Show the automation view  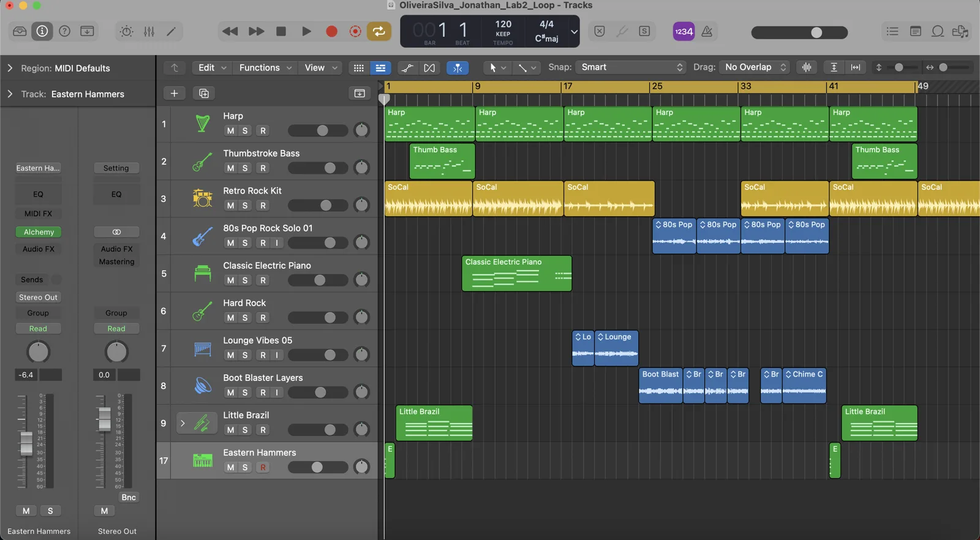pos(407,68)
